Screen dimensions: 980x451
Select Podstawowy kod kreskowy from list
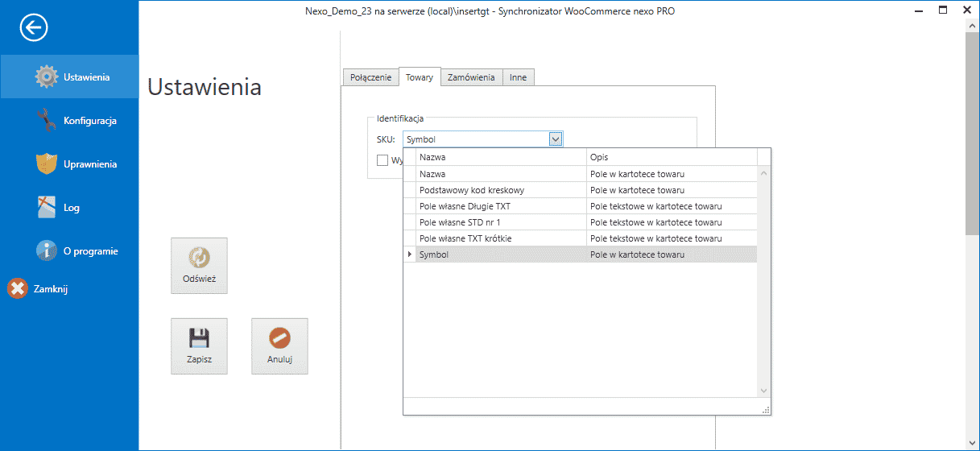tap(580, 190)
